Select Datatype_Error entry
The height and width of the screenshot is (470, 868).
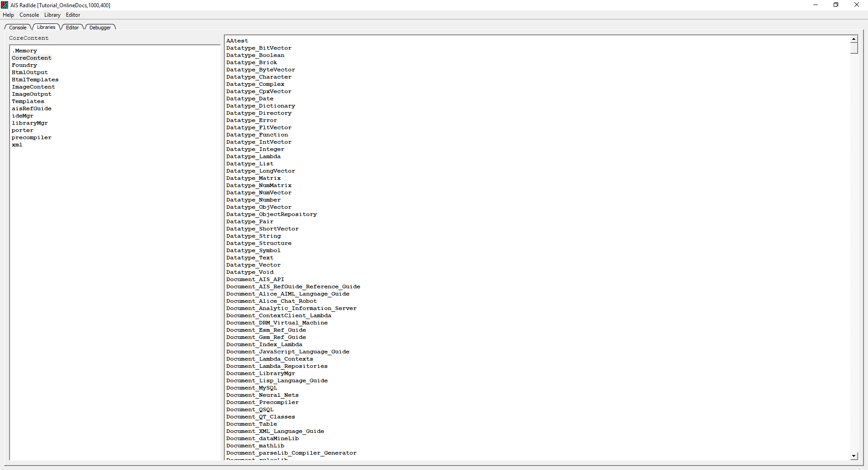252,120
